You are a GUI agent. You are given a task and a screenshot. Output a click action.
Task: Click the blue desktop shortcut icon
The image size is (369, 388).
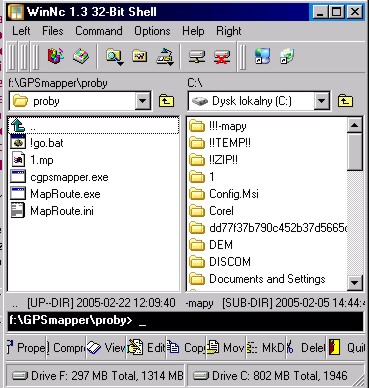pyautogui.click(x=262, y=56)
